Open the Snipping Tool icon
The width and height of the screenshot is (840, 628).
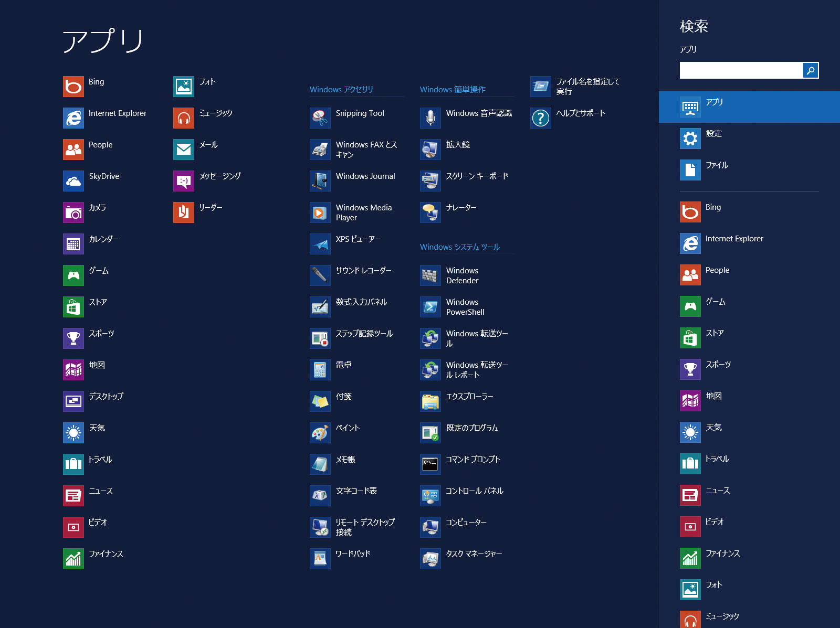coord(320,118)
